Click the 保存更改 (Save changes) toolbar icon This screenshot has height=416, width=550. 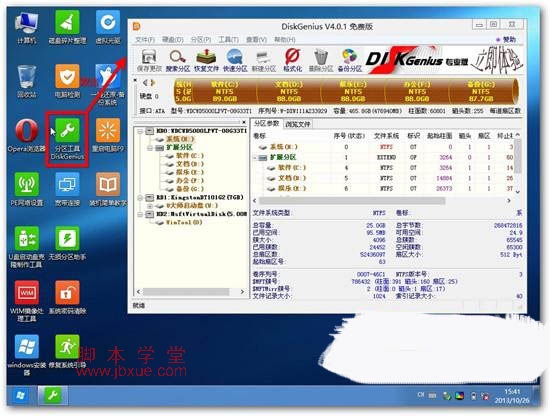coord(149,60)
